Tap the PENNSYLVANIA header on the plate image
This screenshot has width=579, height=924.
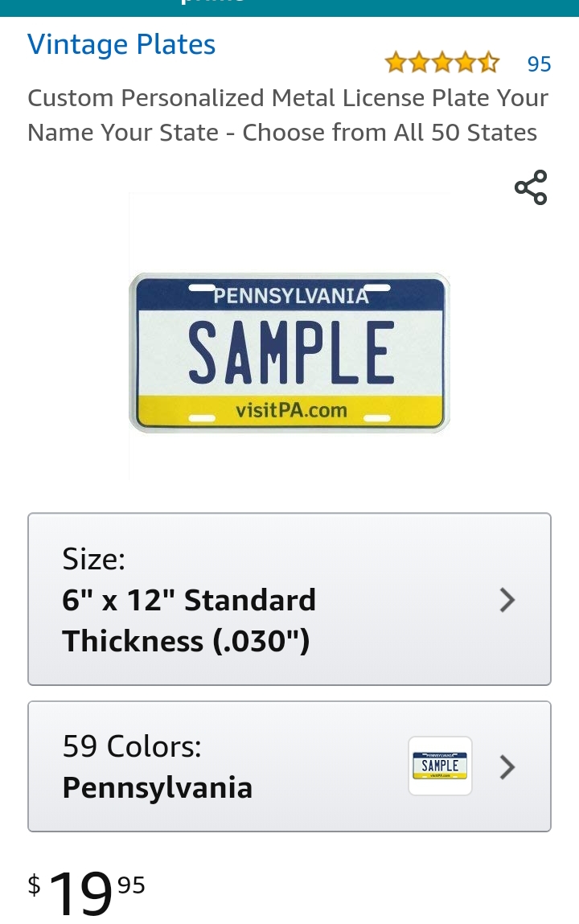(x=291, y=296)
